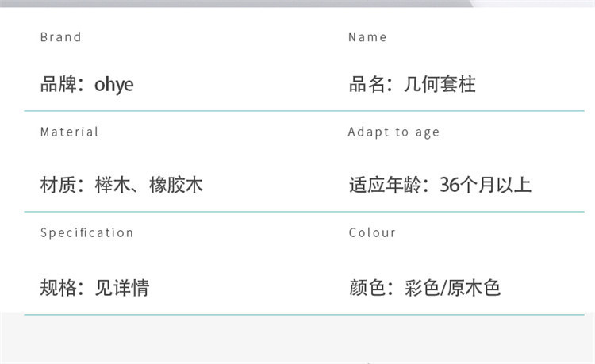The image size is (595, 364).
Task: Click the "Adapt to age" heading
Action: (393, 132)
